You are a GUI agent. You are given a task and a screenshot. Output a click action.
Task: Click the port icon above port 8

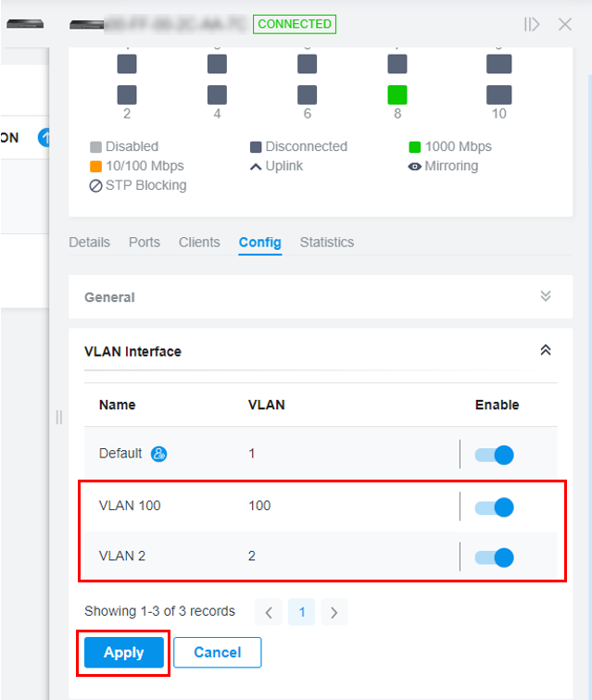[x=397, y=64]
